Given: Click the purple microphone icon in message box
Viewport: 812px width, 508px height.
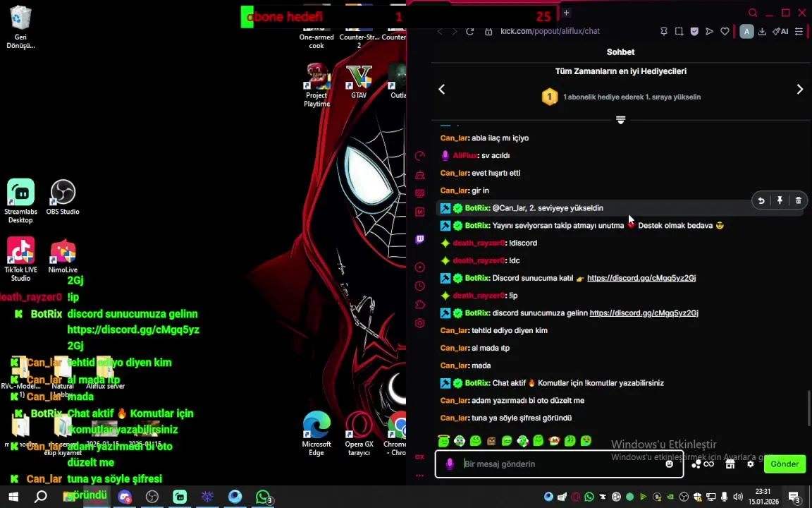Looking at the screenshot, I should [x=450, y=464].
